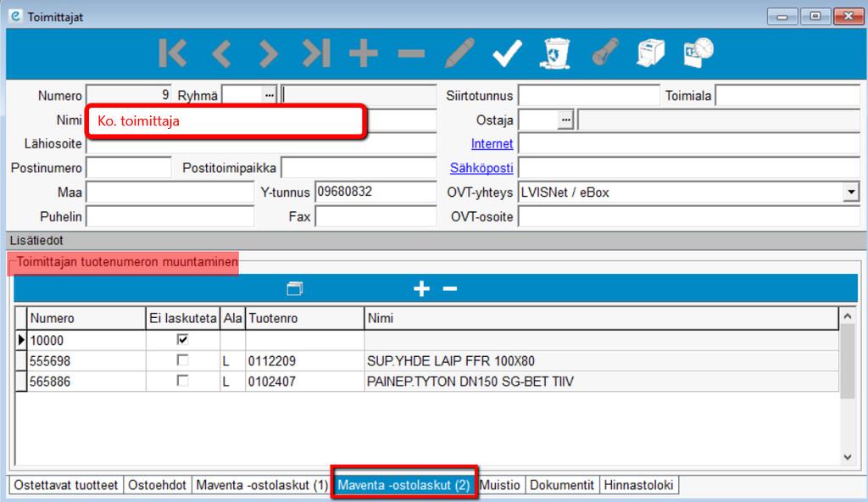The image size is (868, 502).
Task: Go to previous supplier record
Action: [221, 53]
